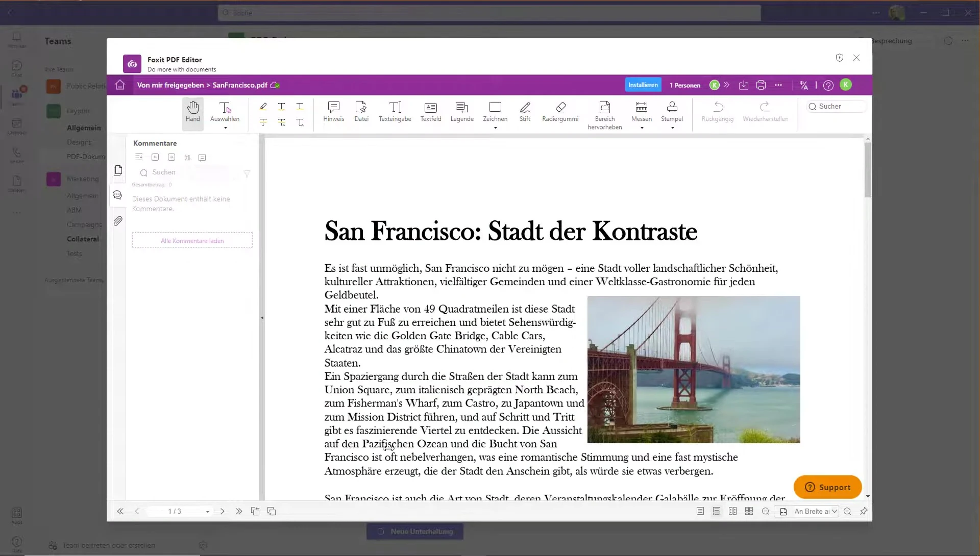Viewport: 980px width, 556px height.
Task: Switch to single page view
Action: 700,511
